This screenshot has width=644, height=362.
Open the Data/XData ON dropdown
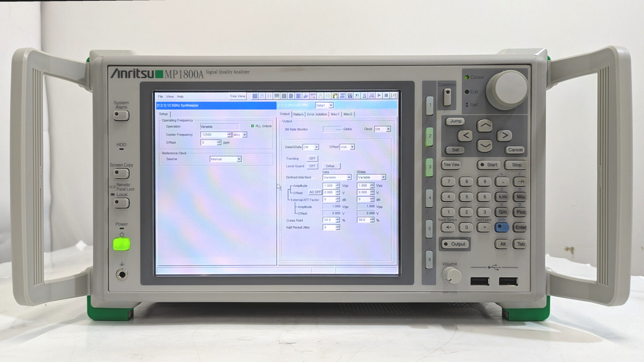[311, 147]
